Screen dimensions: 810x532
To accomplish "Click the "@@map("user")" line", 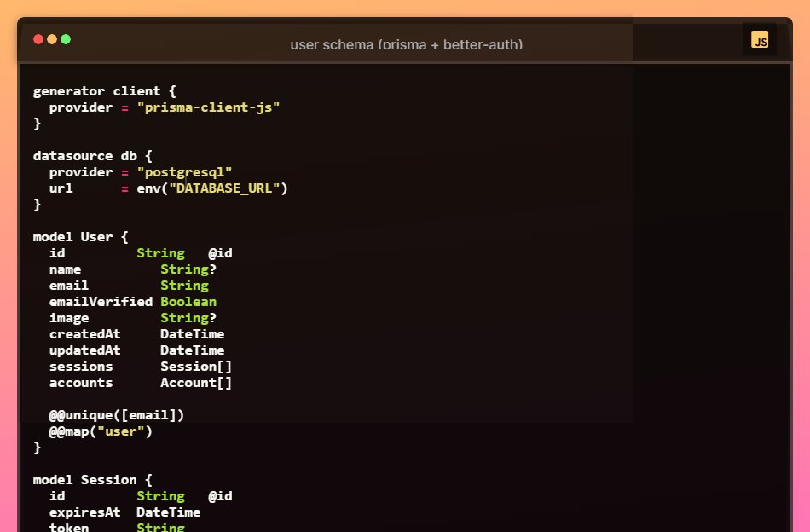I will point(101,431).
